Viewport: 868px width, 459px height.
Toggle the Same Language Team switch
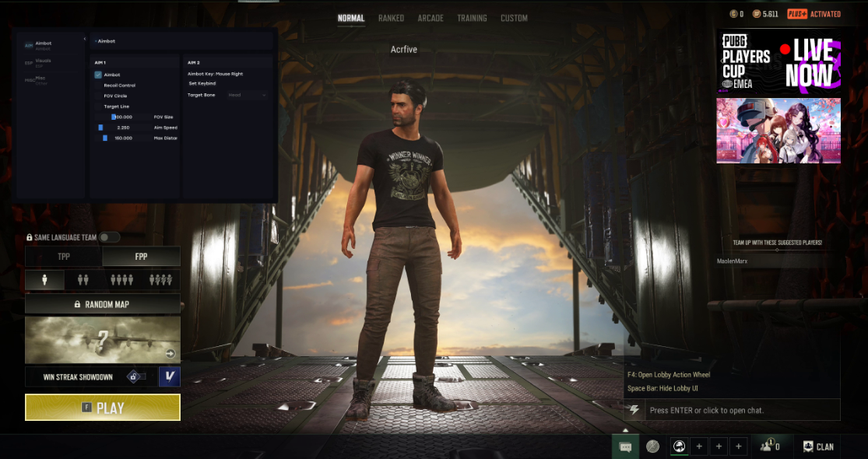click(x=109, y=237)
